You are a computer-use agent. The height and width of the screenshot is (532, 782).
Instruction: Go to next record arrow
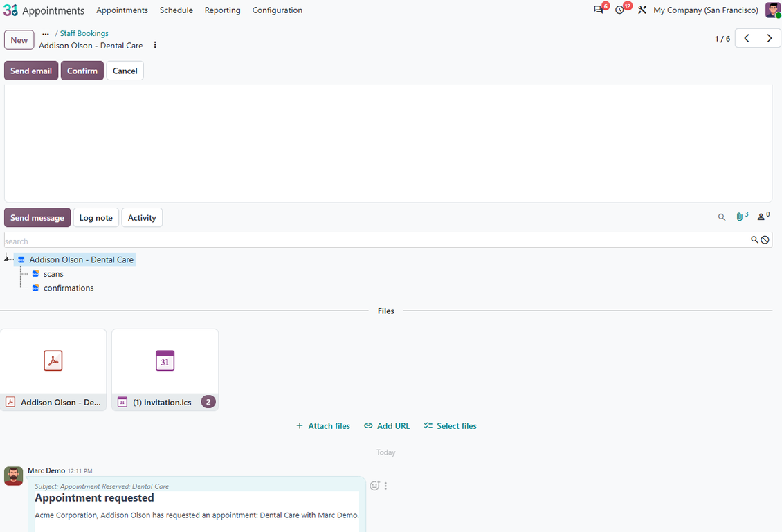tap(770, 38)
